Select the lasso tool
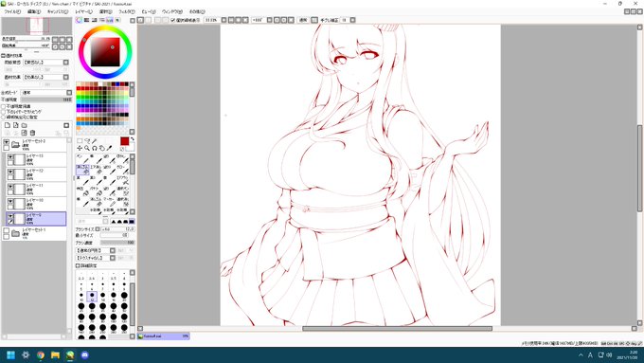 (87, 140)
